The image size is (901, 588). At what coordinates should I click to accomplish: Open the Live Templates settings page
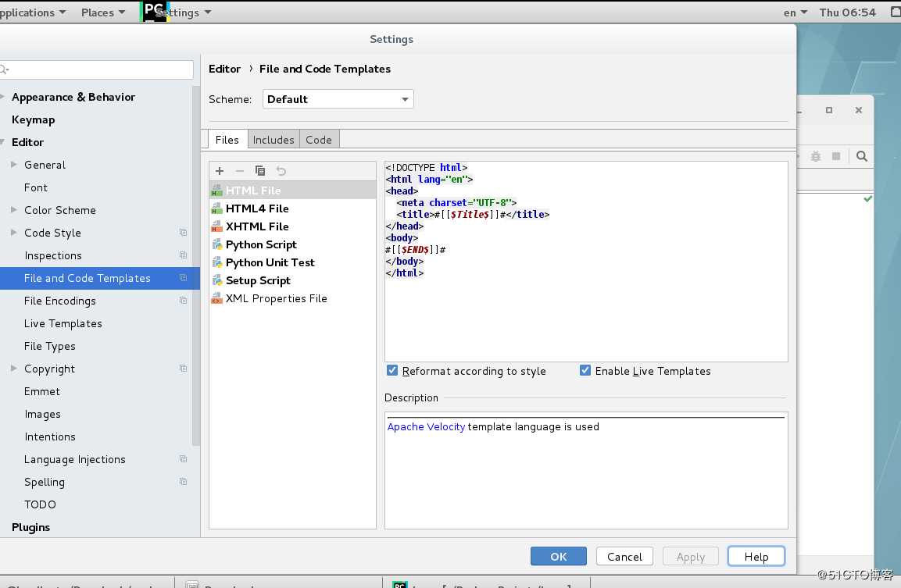(x=63, y=323)
